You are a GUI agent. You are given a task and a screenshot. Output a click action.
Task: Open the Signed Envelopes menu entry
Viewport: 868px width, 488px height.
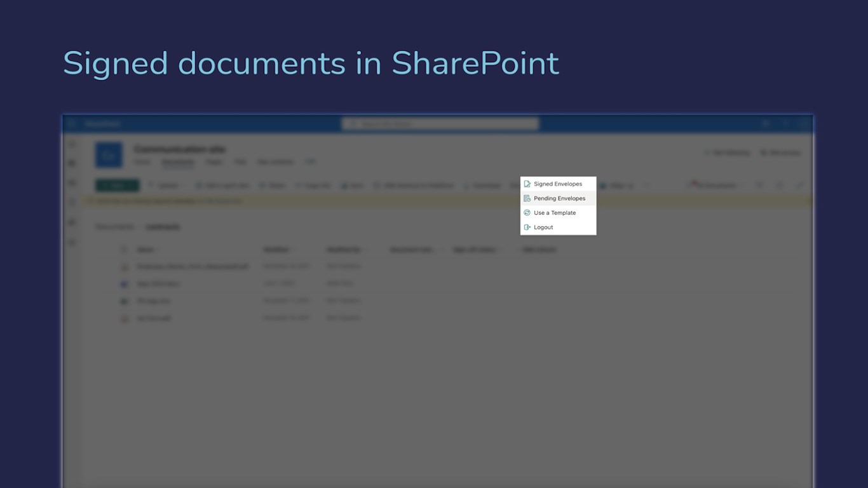coord(558,184)
